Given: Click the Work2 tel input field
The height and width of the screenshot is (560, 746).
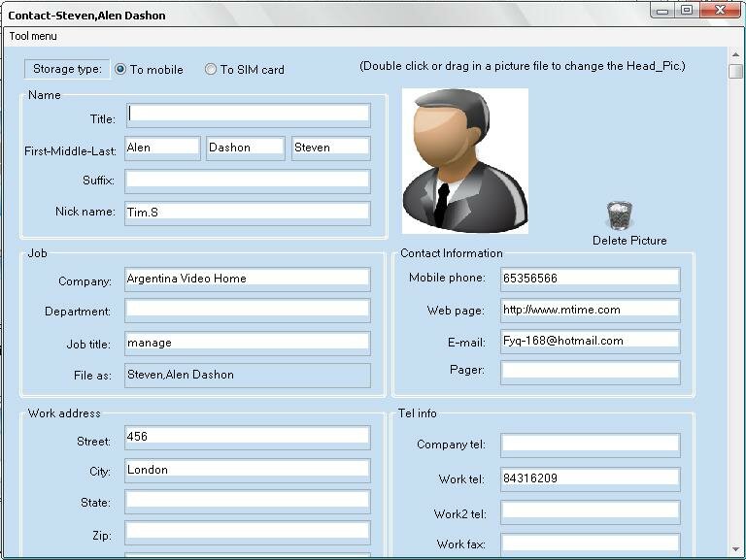Looking at the screenshot, I should coord(590,512).
